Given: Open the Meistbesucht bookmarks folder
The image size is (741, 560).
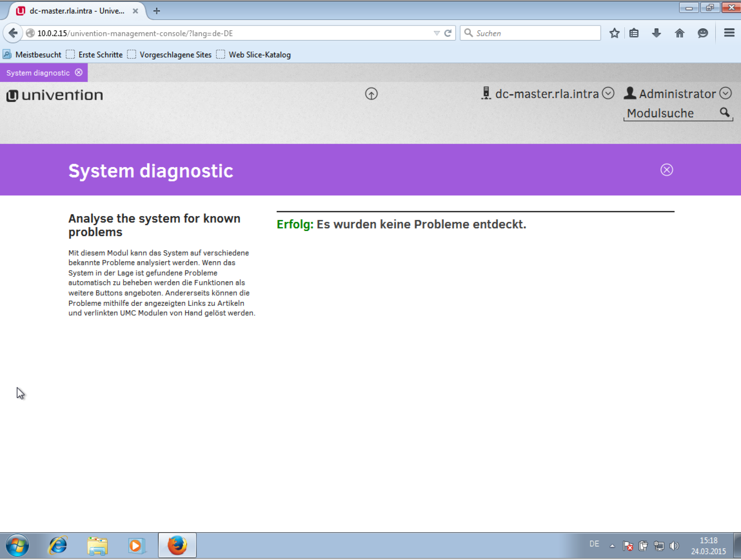Looking at the screenshot, I should (x=32, y=55).
